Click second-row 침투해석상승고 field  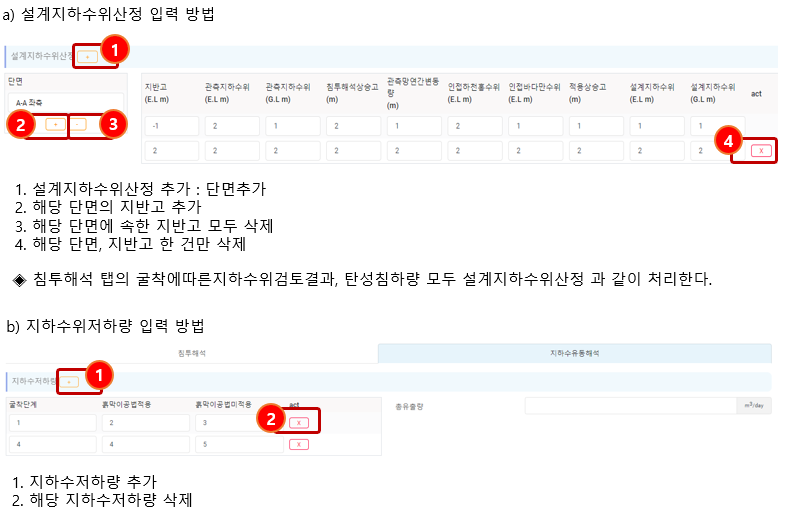click(354, 151)
